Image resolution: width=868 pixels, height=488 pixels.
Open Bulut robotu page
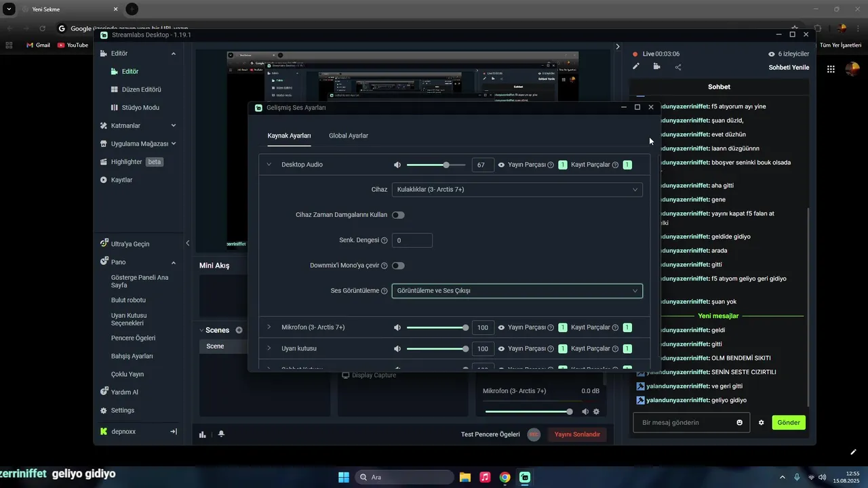coord(128,300)
